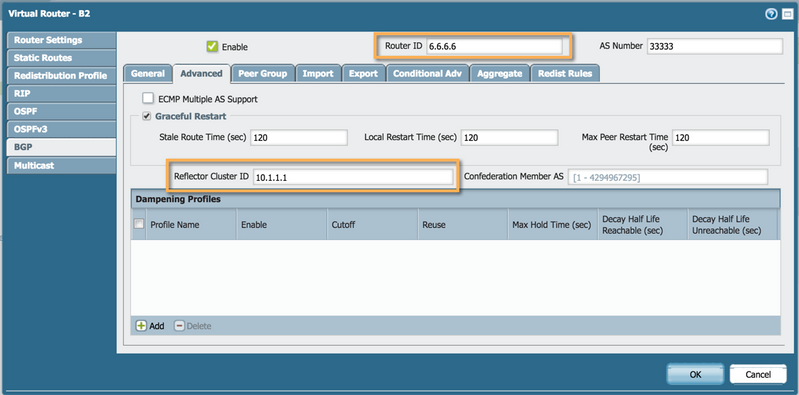Click the help question mark icon
799x395 pixels.
click(x=770, y=14)
